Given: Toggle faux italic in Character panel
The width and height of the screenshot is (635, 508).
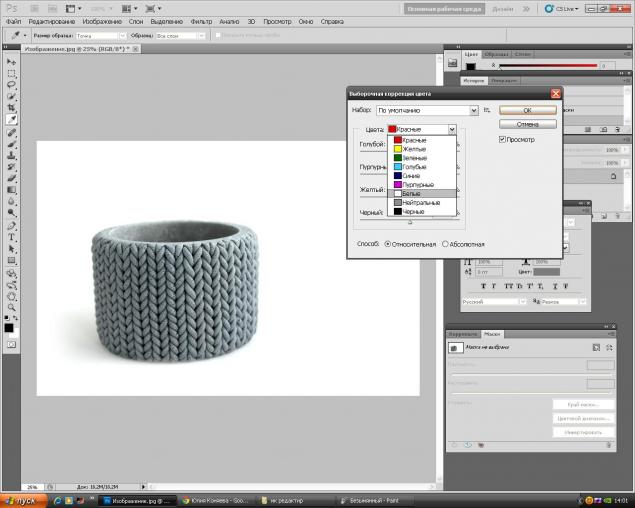Looking at the screenshot, I should coord(494,286).
